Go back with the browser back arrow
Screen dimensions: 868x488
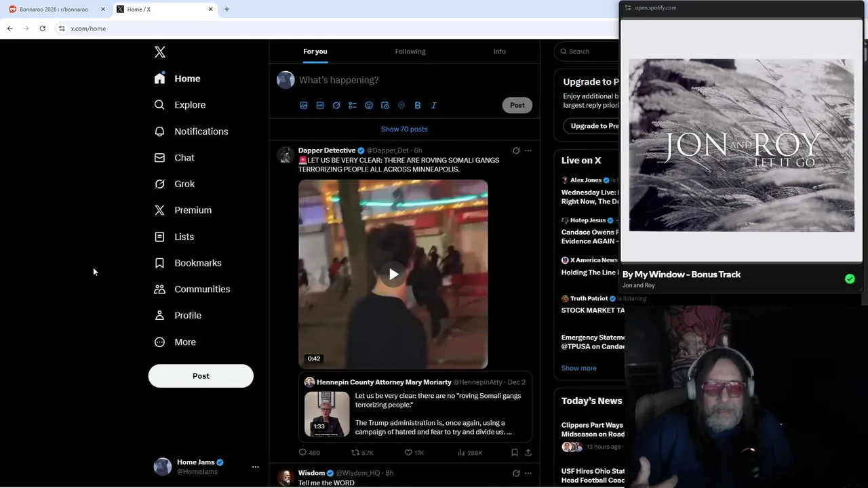pyautogui.click(x=9, y=28)
